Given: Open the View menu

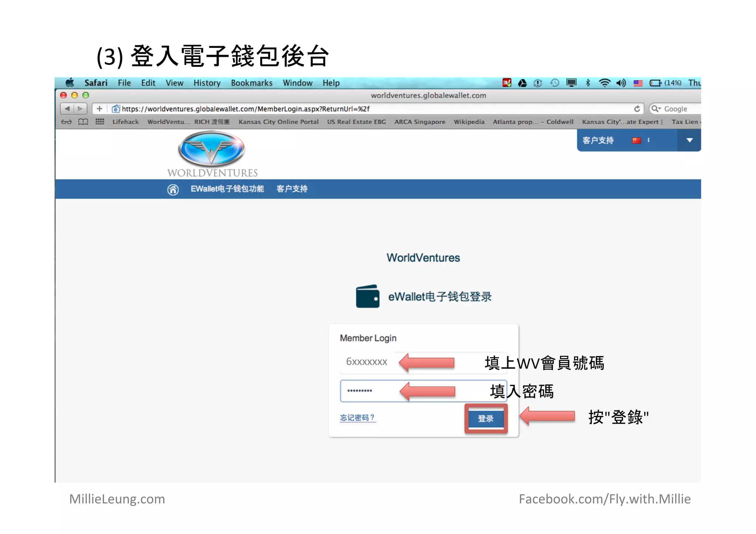Looking at the screenshot, I should click(174, 83).
